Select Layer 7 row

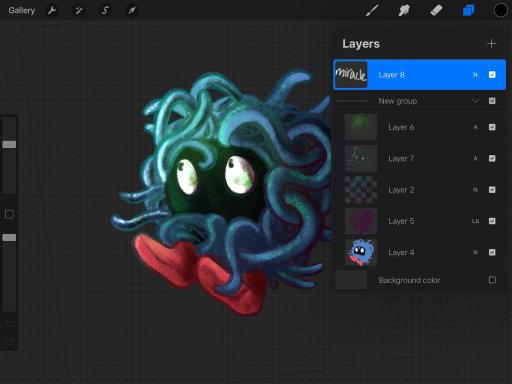(420, 158)
